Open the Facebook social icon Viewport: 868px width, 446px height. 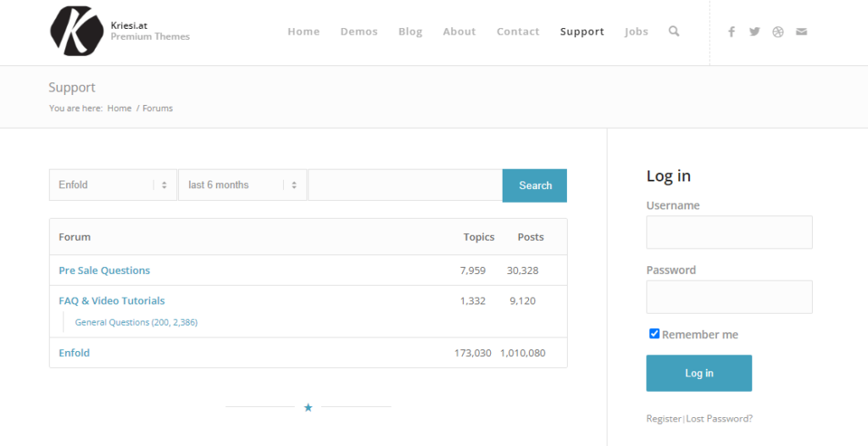pyautogui.click(x=732, y=31)
